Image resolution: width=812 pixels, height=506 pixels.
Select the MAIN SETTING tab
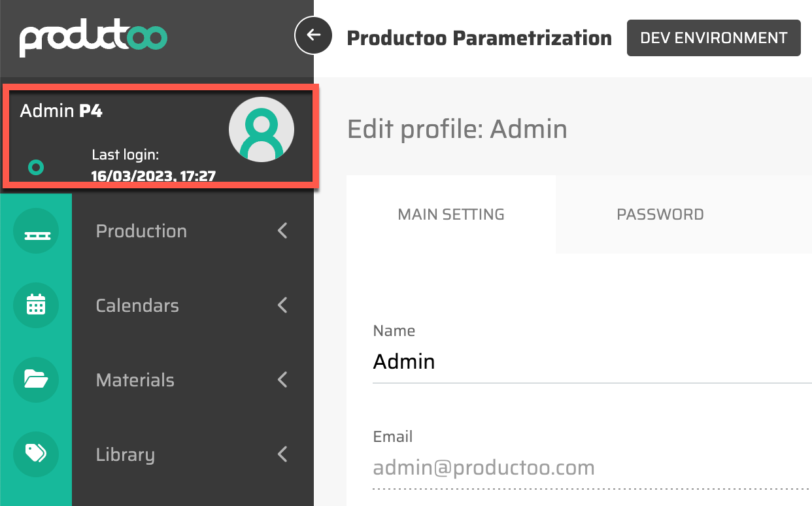tap(450, 214)
